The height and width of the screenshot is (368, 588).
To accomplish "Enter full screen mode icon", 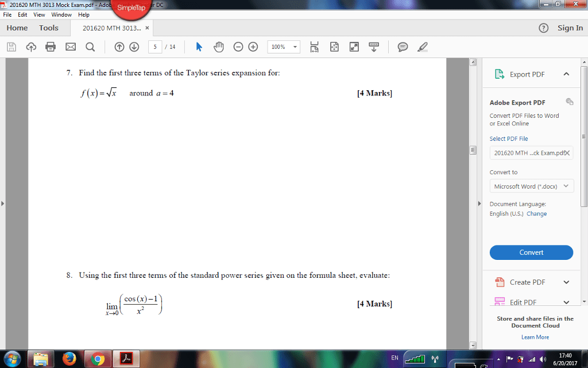I will point(354,47).
